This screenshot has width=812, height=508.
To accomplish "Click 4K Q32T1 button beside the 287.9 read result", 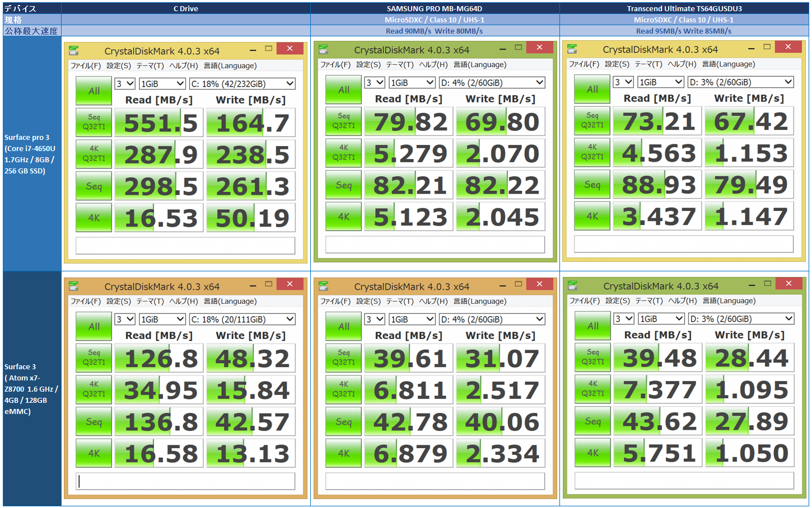I will point(94,154).
